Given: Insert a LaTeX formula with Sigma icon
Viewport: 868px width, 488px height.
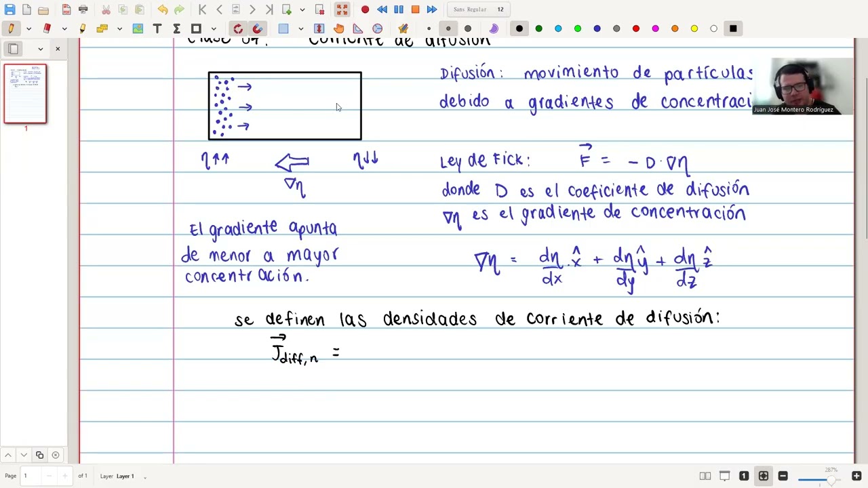Looking at the screenshot, I should coord(176,28).
